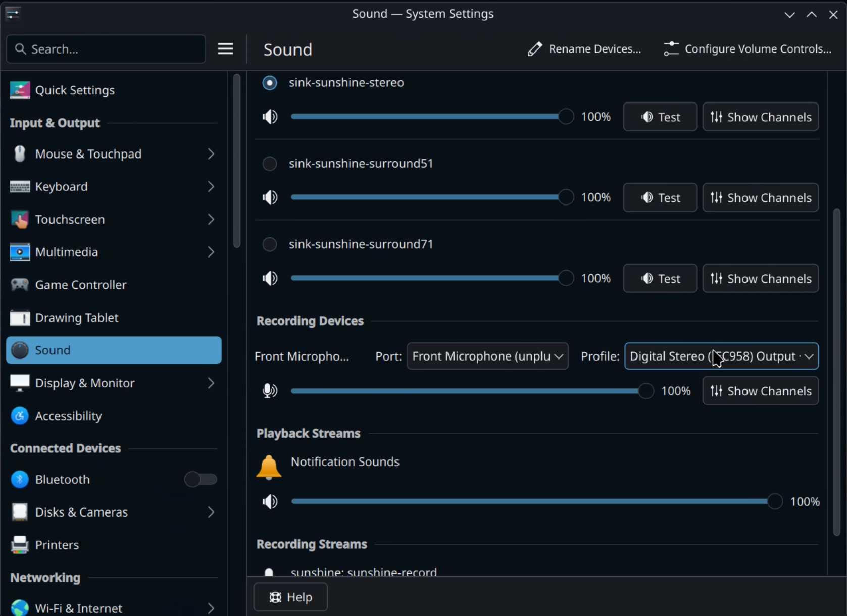Mute sink-sunshine-stereo via its speaker icon

(x=270, y=117)
